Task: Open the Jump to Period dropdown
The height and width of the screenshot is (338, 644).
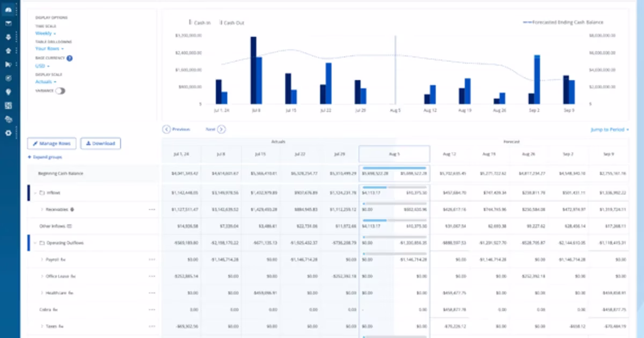Action: click(608, 129)
